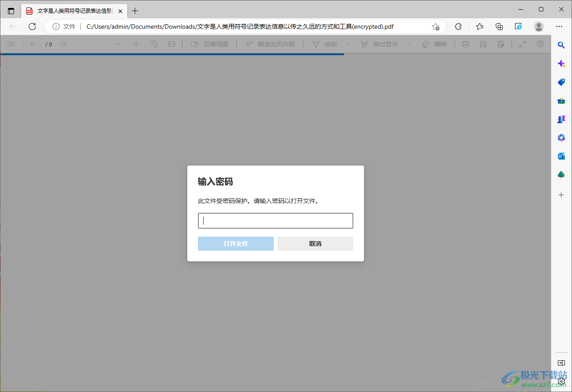
Task: Open sidebar Games chess icon
Action: point(561,119)
